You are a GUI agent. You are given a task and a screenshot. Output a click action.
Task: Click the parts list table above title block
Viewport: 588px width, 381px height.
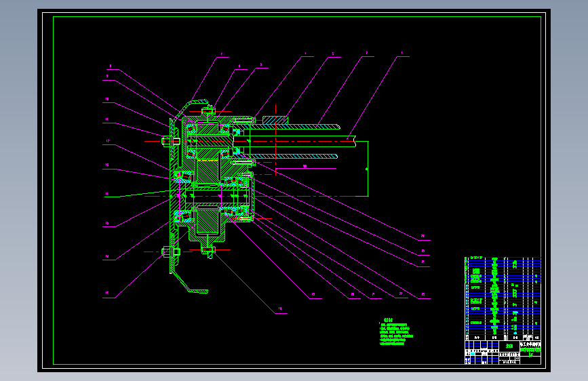pos(503,298)
